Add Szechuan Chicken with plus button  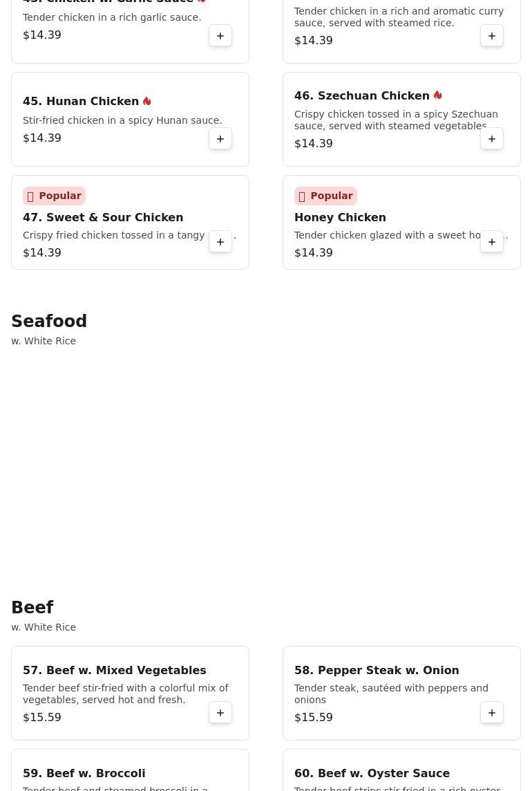[492, 139]
